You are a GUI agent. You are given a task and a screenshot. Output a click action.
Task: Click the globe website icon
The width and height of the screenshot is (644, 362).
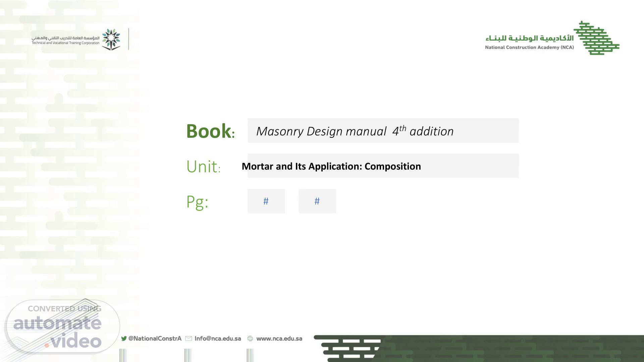point(250,339)
